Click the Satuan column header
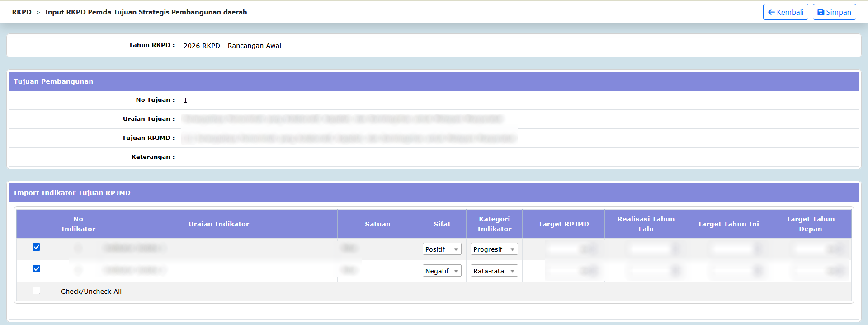This screenshot has height=325, width=868. click(x=377, y=224)
